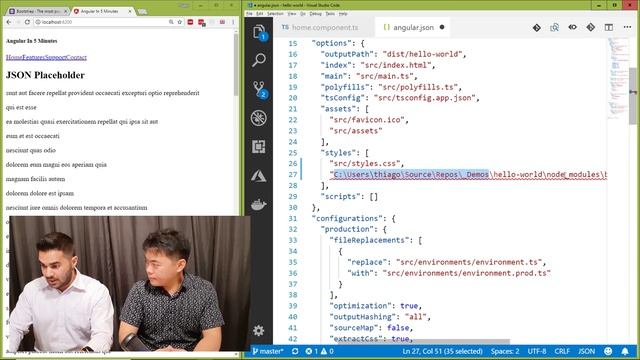Click the red extension icon with the badge
The image size is (640, 360).
pyautogui.click(x=202, y=22)
